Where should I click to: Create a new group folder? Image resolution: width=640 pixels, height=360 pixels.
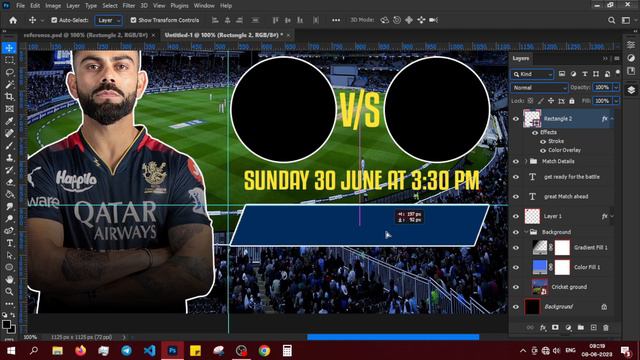pyautogui.click(x=580, y=328)
